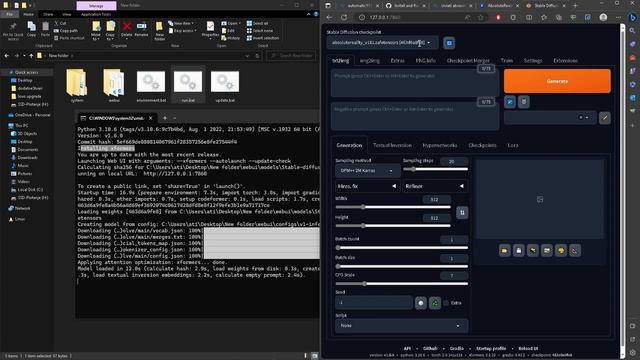Open the images output folder icon
Image resolution: width=640 pixels, height=360 pixels.
point(504,250)
